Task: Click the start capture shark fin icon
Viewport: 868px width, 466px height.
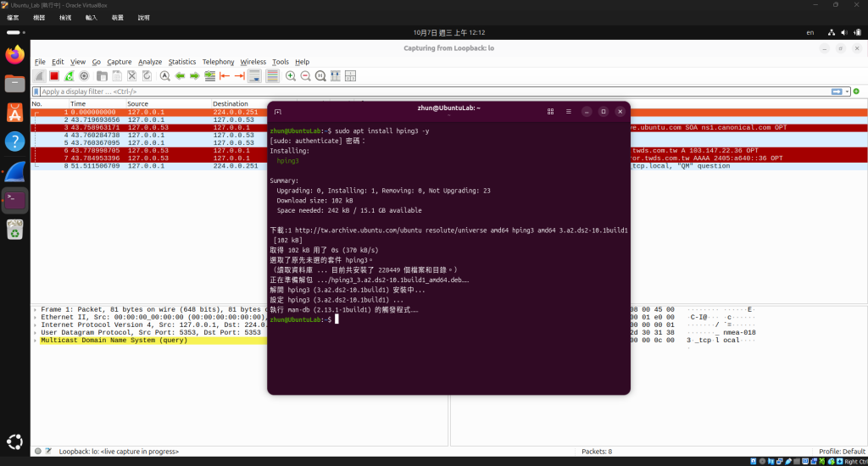Action: (39, 75)
